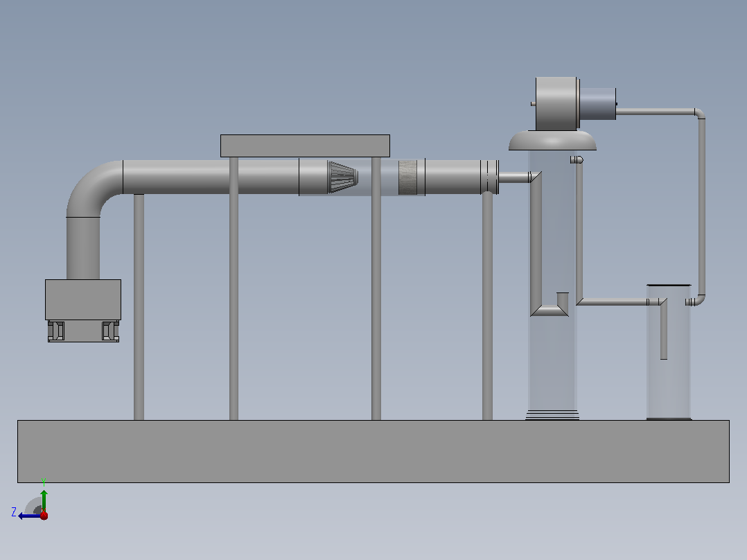Click the green Y axis arrow of the triad
This screenshot has height=560, width=747.
44,500
